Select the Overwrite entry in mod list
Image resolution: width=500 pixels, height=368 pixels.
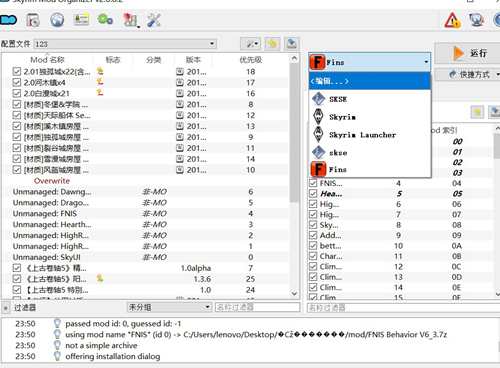pyautogui.click(x=52, y=181)
